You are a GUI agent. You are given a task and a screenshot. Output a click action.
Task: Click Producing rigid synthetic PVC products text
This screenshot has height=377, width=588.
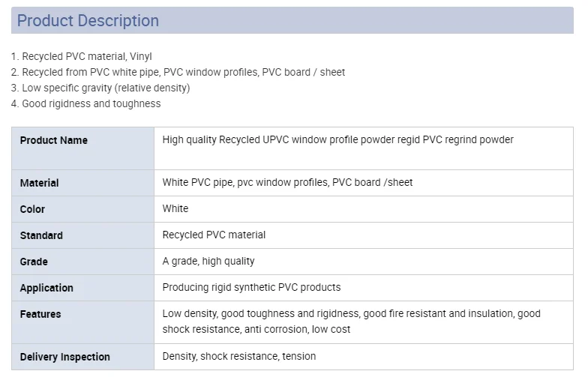tap(251, 287)
